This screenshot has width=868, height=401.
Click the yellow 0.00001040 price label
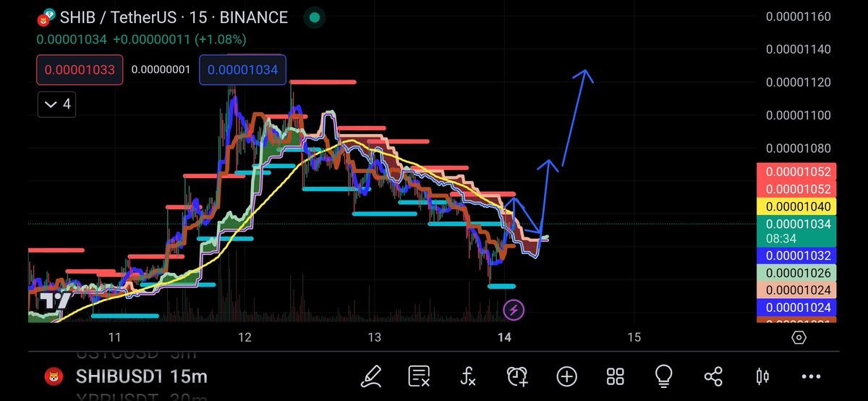pyautogui.click(x=796, y=207)
